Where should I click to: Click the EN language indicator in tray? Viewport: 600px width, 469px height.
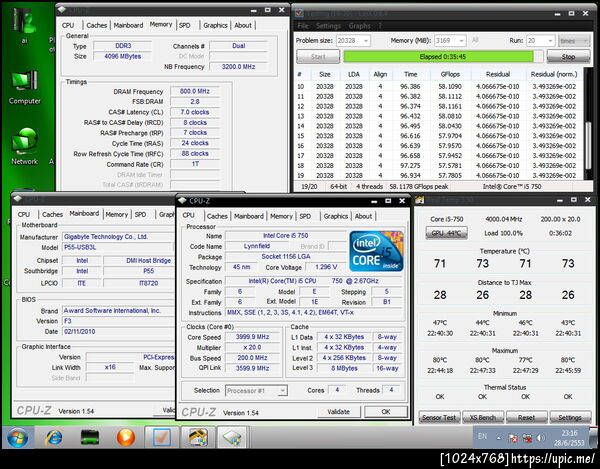483,436
